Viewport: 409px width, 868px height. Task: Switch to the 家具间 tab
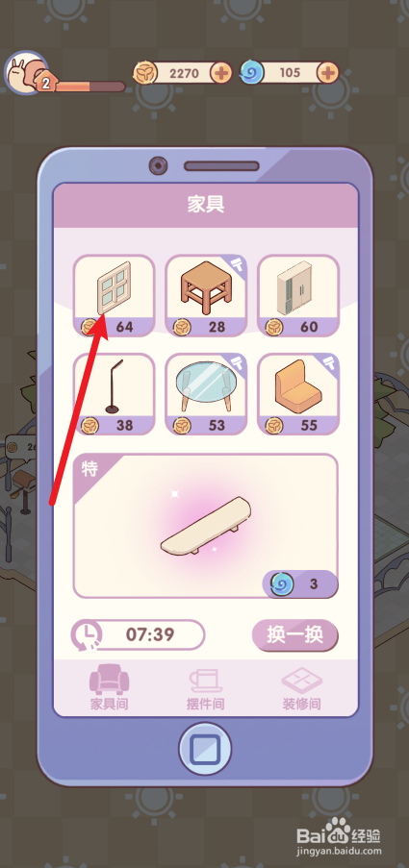[110, 686]
